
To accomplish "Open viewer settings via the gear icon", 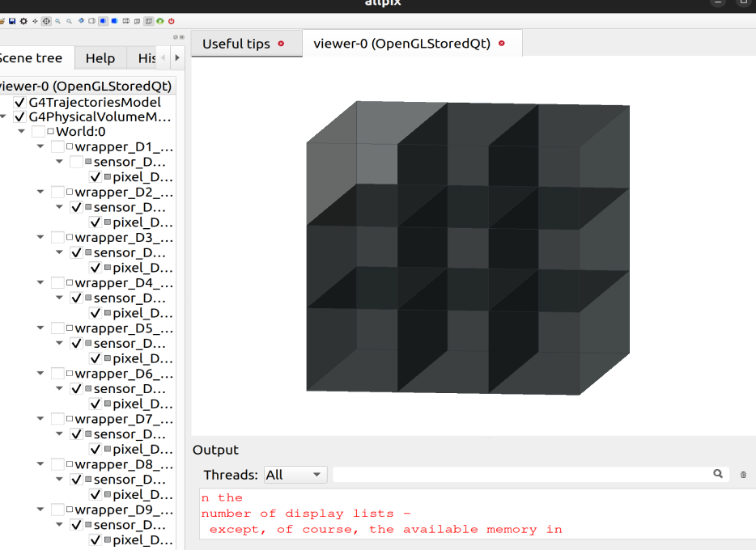I will click(x=23, y=20).
